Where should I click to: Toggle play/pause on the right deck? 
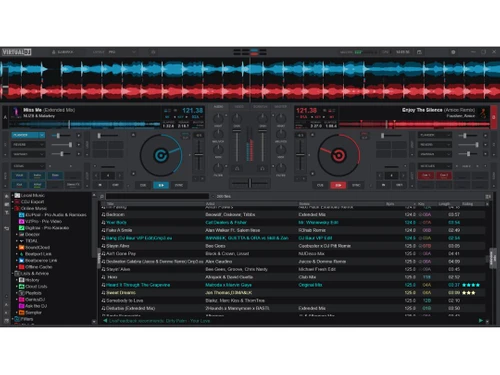[338, 185]
